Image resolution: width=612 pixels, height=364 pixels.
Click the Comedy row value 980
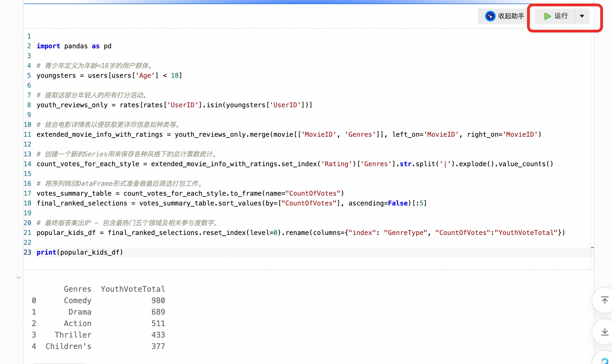coord(158,300)
